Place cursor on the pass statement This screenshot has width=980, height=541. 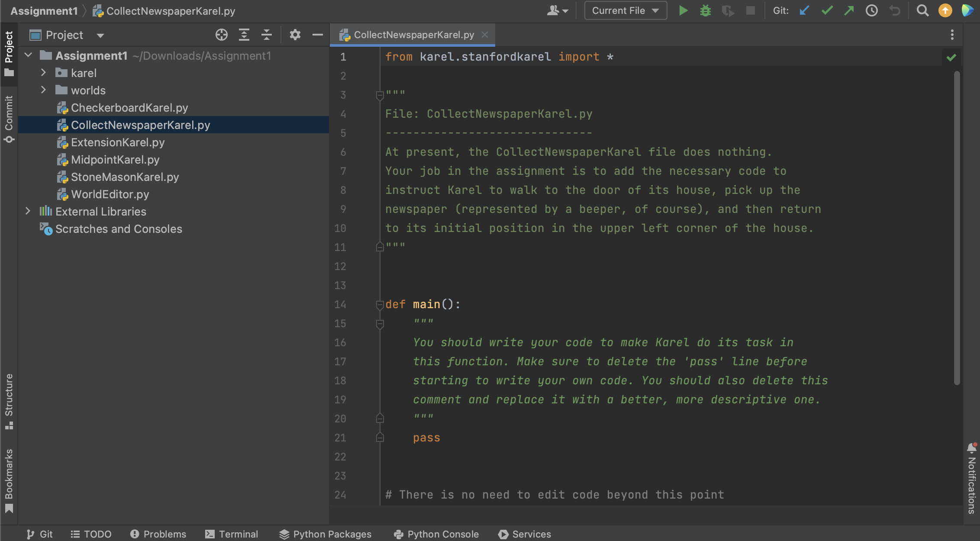(x=426, y=438)
